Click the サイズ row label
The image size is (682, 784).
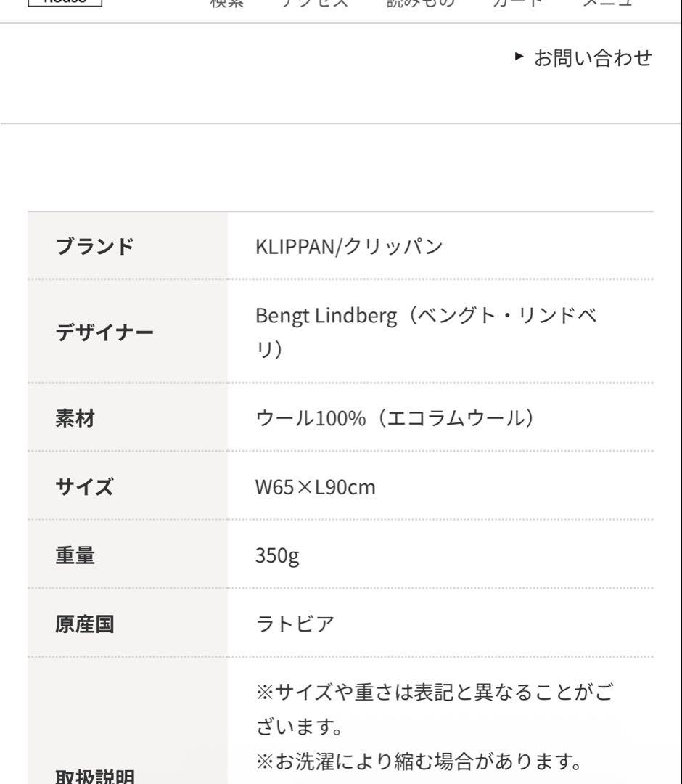coord(85,486)
